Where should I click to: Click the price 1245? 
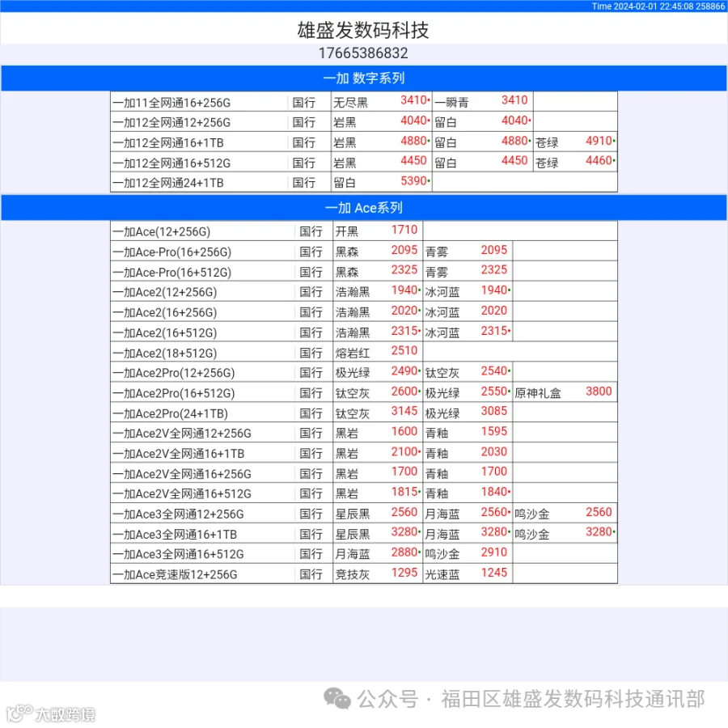click(494, 573)
